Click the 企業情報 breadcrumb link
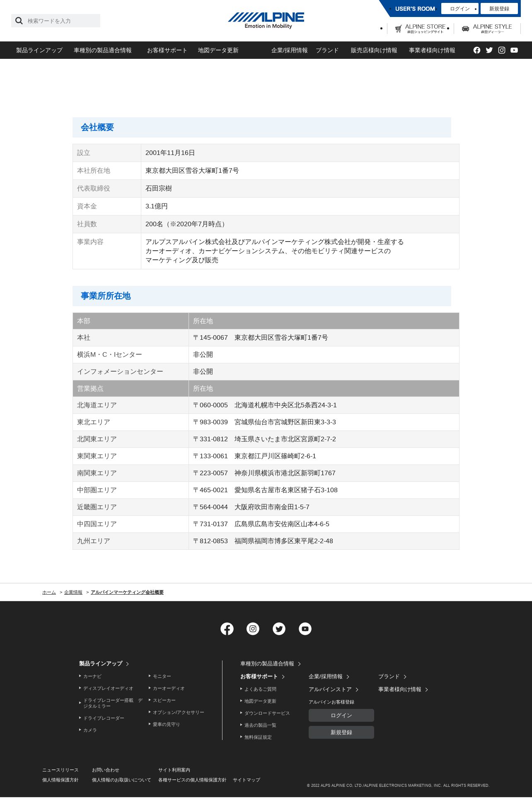This screenshot has width=532, height=798. (73, 592)
